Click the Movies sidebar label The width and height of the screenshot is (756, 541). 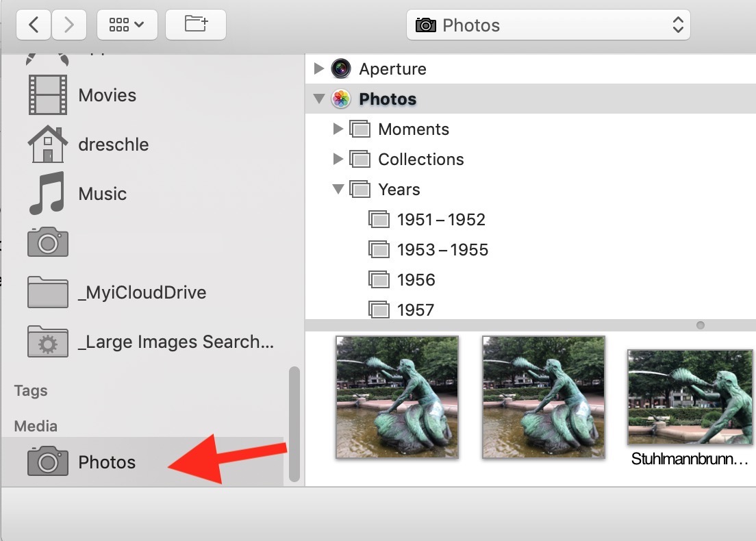(107, 95)
